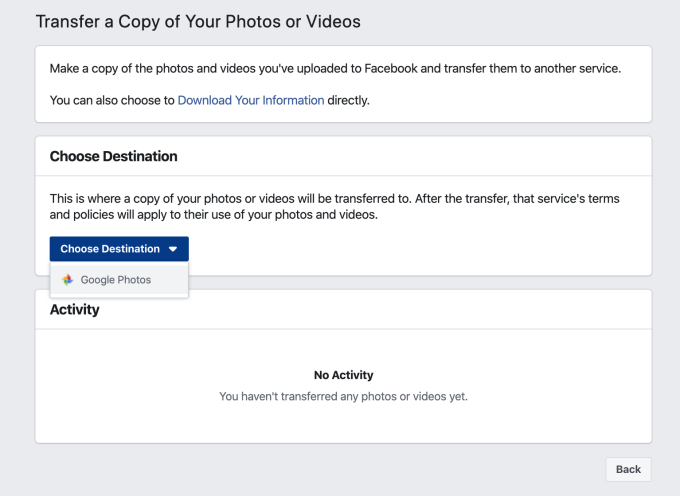
Task: Open the Download Your Information link
Action: [x=250, y=100]
